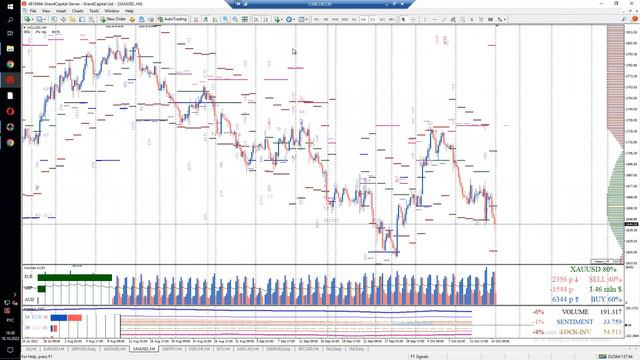Click the zoom in magnifier icon
640x360 pixels.
coord(225,19)
